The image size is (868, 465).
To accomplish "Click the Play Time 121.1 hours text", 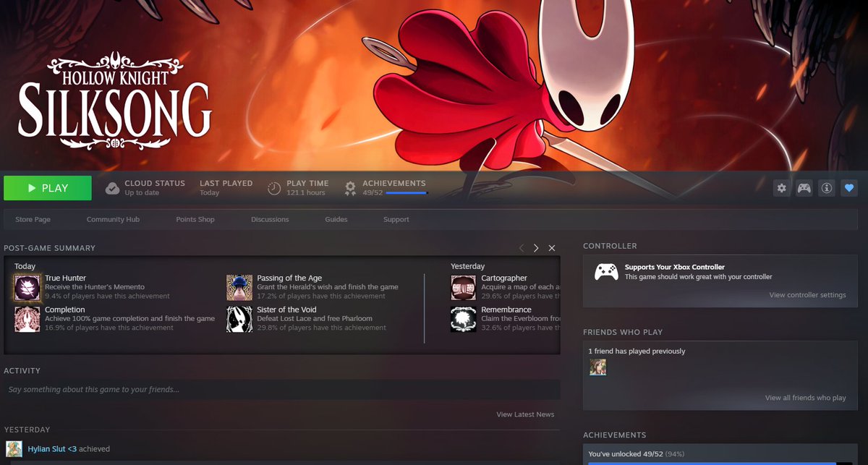I will [307, 188].
